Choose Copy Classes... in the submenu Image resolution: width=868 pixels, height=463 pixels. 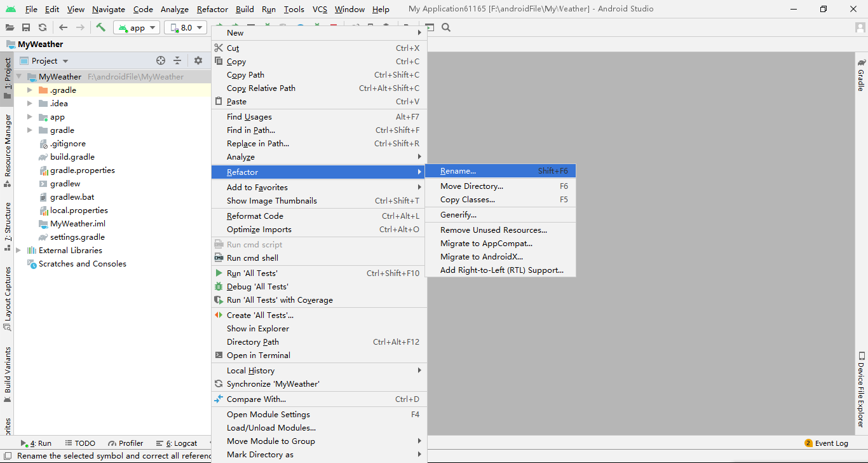pos(501,200)
